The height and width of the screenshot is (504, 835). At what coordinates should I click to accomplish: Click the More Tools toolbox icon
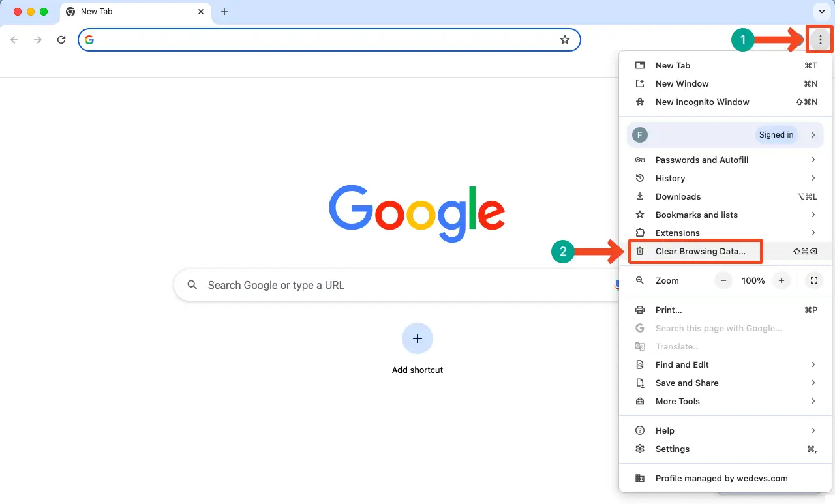[x=640, y=401]
